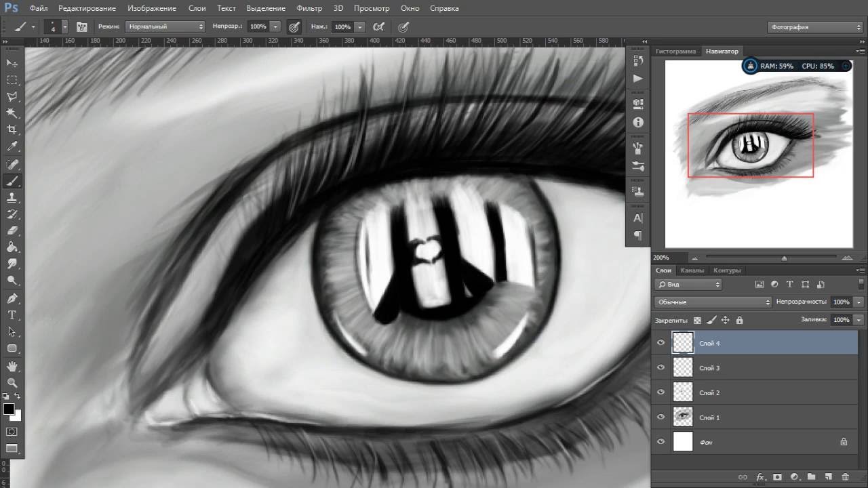Switch to the Гистограмма tab
This screenshot has height=488, width=868.
(x=675, y=51)
